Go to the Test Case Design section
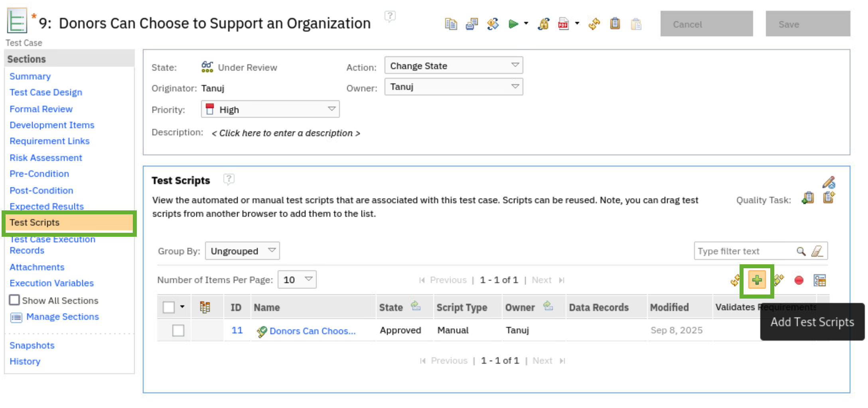 [x=46, y=93]
